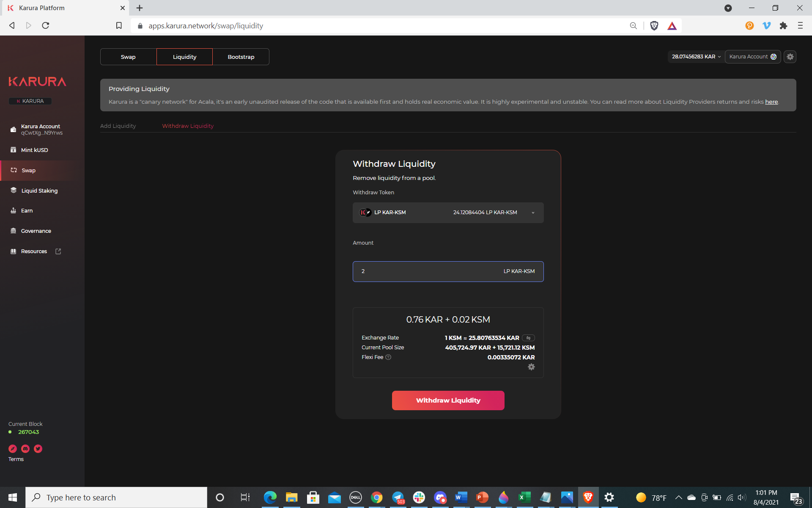Open the weather widget showing 78°F
This screenshot has height=508, width=812.
tap(651, 497)
